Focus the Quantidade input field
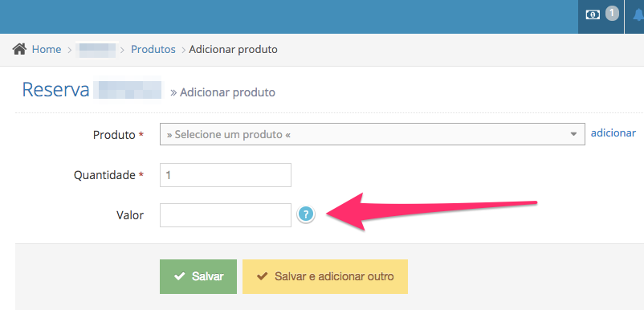Viewport: 644px width, 314px height. click(x=226, y=175)
